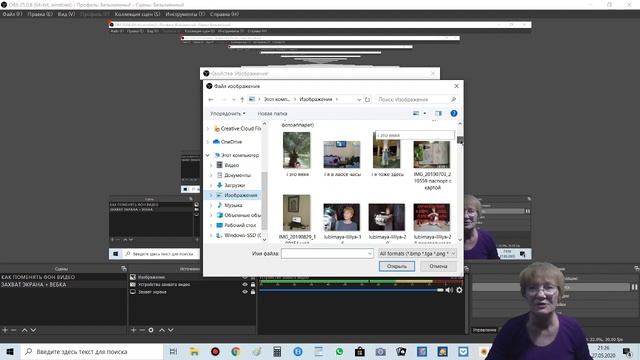Open the address bar history dropdown
This screenshot has height=360, width=640.
[x=359, y=100]
